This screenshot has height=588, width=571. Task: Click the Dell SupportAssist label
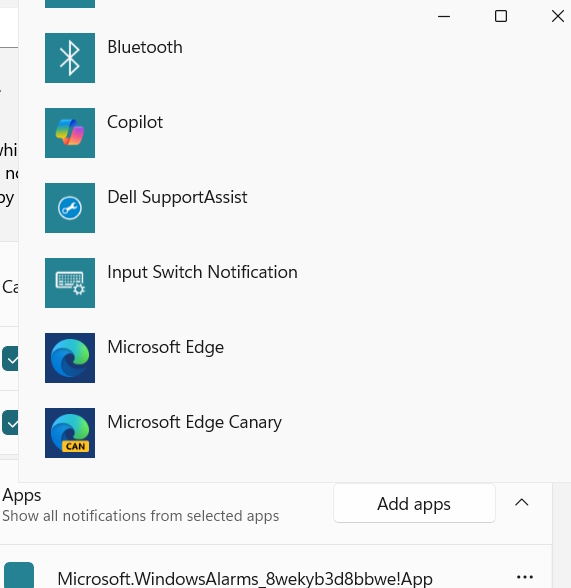tap(177, 197)
